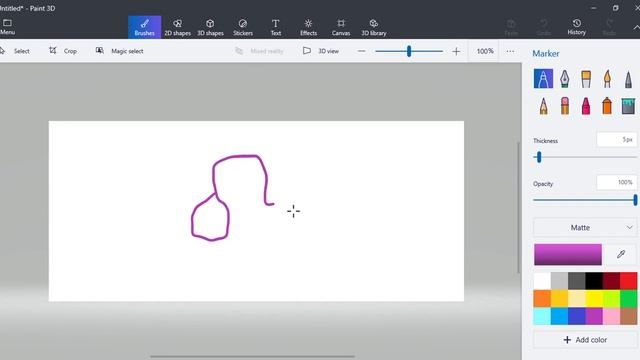Select the Marker brush

click(x=543, y=79)
